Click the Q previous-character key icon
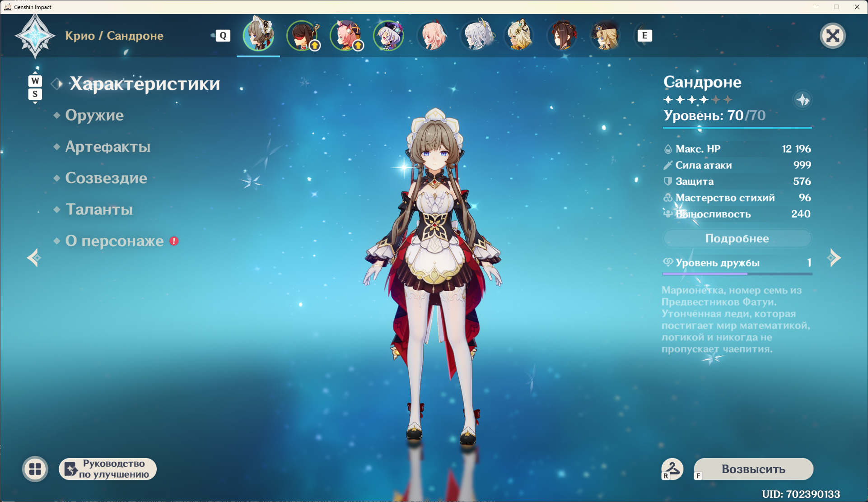This screenshot has height=502, width=868. click(223, 36)
